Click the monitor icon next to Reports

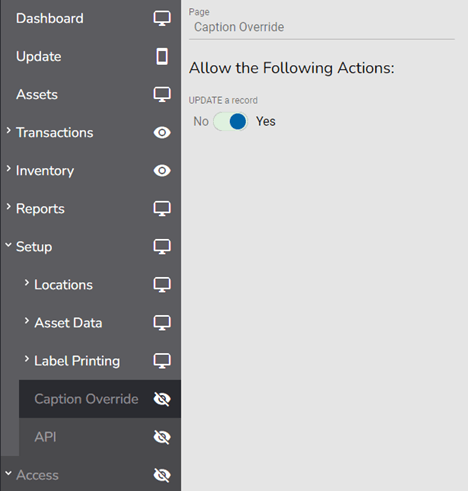162,209
